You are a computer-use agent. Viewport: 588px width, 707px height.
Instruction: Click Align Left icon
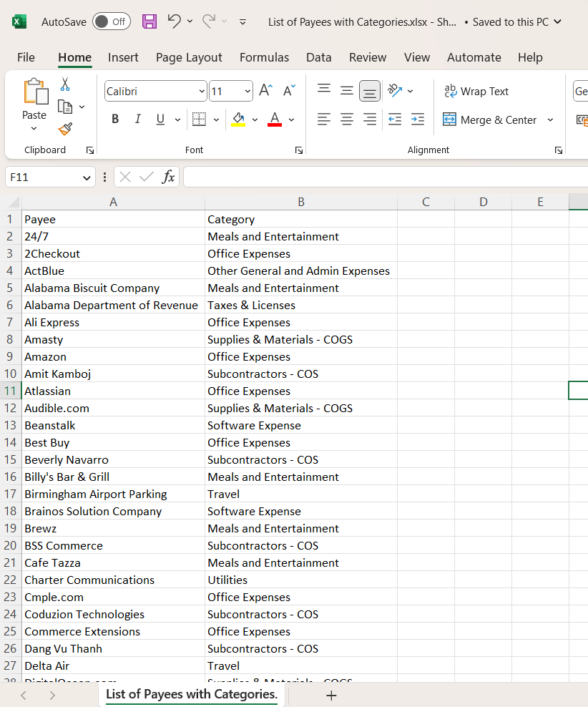(324, 120)
